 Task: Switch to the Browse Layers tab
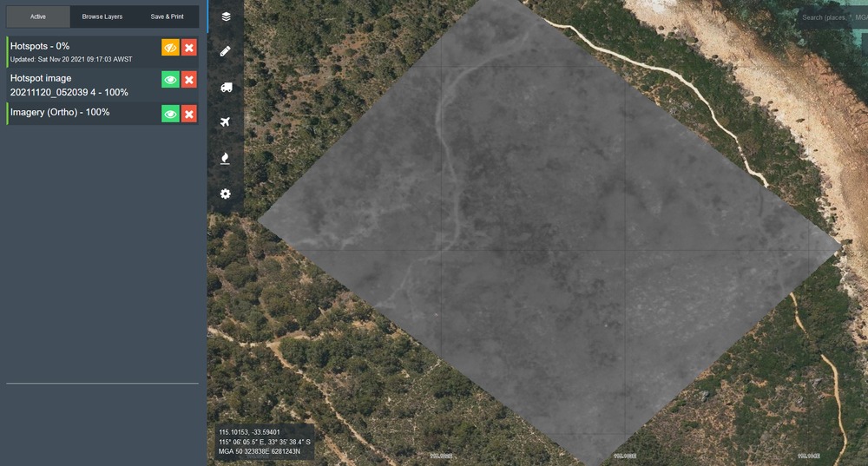click(x=102, y=16)
